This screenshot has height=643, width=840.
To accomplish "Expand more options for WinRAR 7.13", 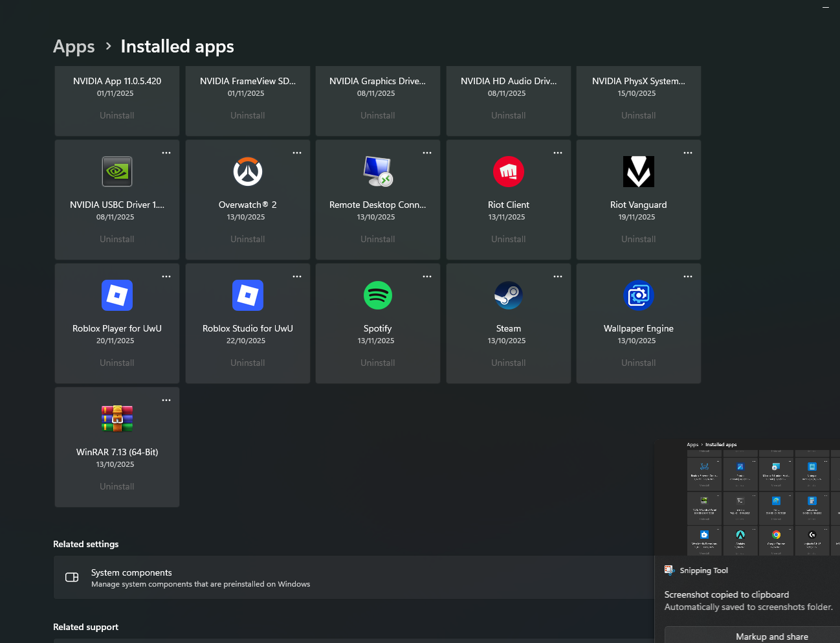I will tap(166, 400).
